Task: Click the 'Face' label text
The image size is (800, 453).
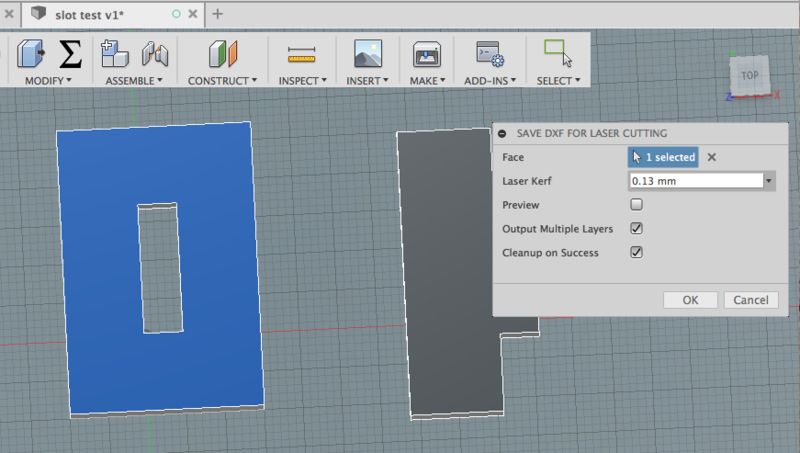Action: coord(513,157)
